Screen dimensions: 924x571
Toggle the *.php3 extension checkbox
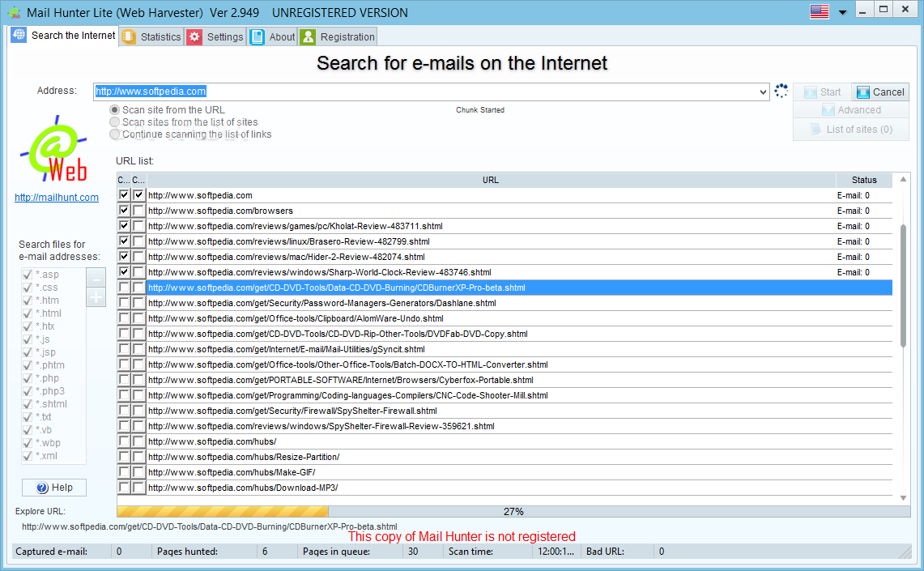[x=27, y=391]
